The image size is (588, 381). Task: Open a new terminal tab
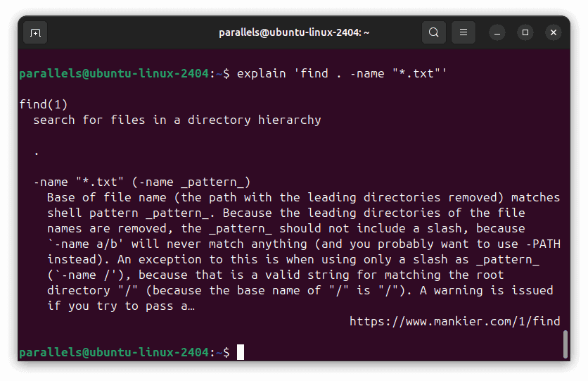[x=35, y=32]
